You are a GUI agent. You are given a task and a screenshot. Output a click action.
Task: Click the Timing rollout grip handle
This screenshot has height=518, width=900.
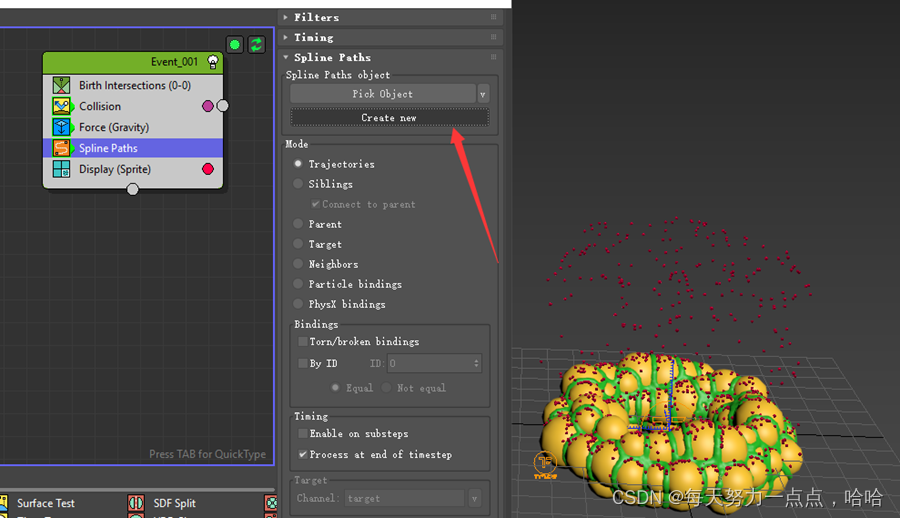[x=494, y=37]
